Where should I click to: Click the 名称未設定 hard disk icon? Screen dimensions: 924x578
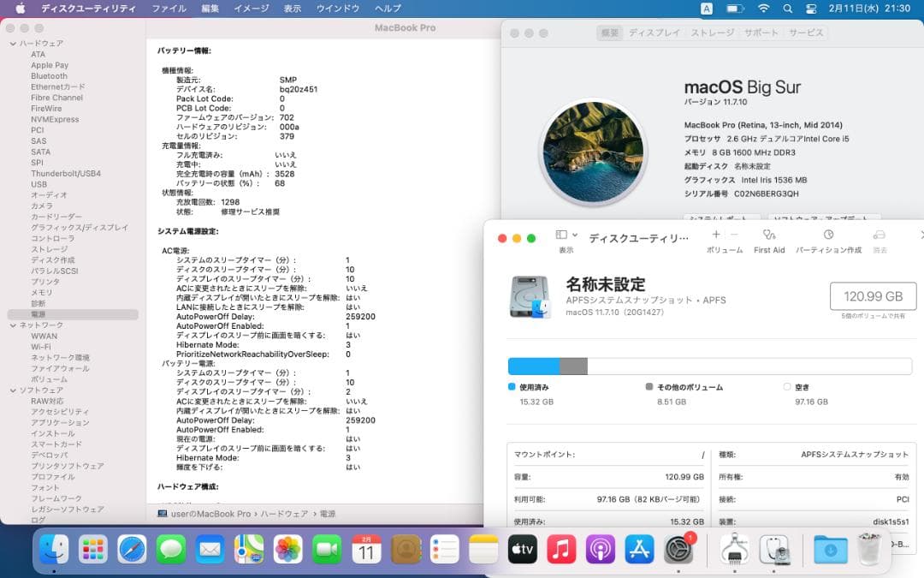coord(530,296)
